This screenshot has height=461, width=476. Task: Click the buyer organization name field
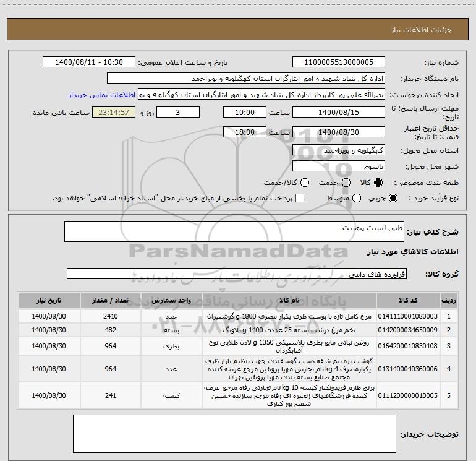(x=246, y=79)
